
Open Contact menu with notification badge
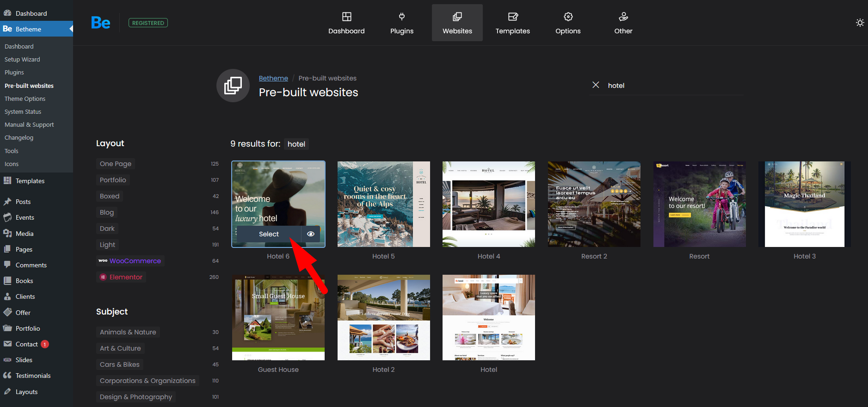pyautogui.click(x=27, y=344)
